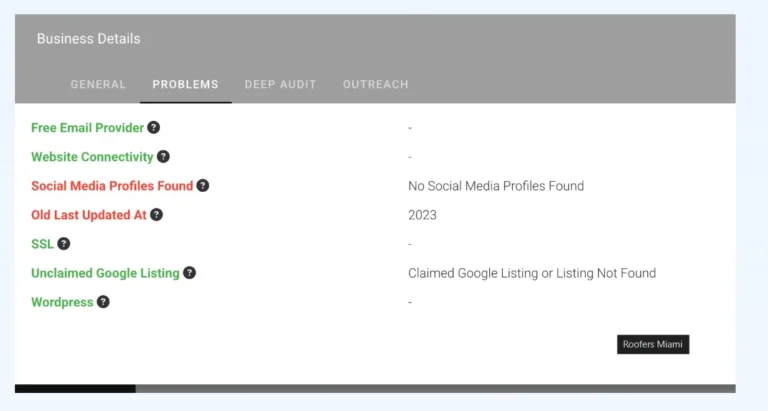Click the Business Details header title

(x=89, y=39)
